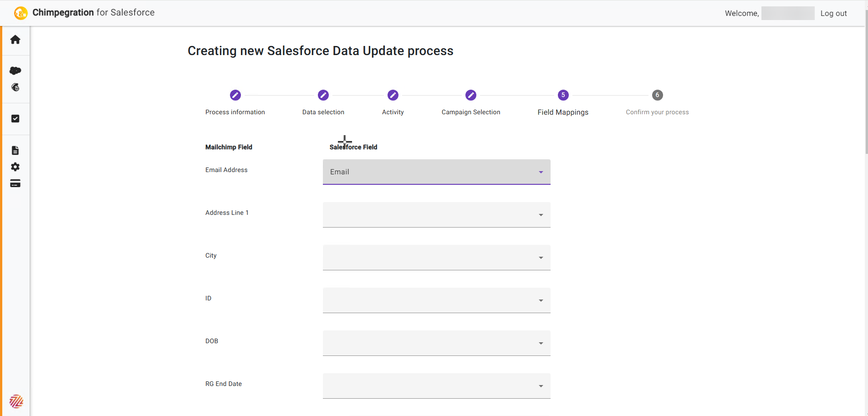This screenshot has width=868, height=416.
Task: Click the Mailchimp Field column header
Action: 229,147
